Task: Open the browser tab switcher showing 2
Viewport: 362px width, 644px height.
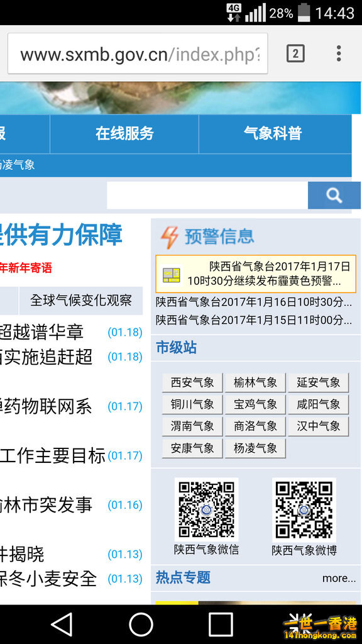Action: [x=295, y=54]
